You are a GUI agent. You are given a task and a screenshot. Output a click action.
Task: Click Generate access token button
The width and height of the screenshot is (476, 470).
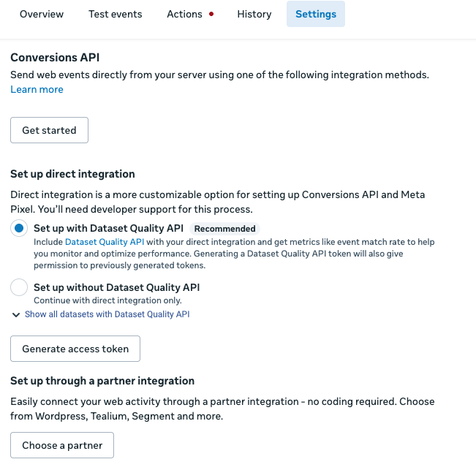point(75,349)
